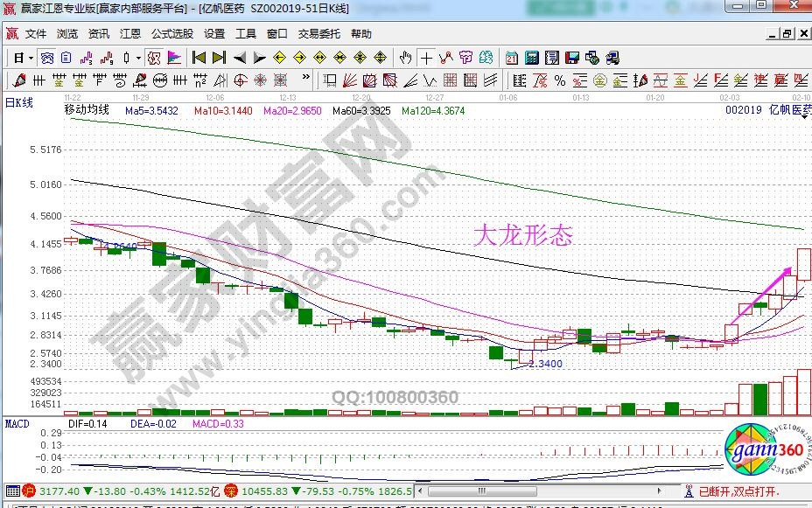This screenshot has width=812, height=508.
Task: Toggle the crosshair cursor button
Action: click(426, 59)
